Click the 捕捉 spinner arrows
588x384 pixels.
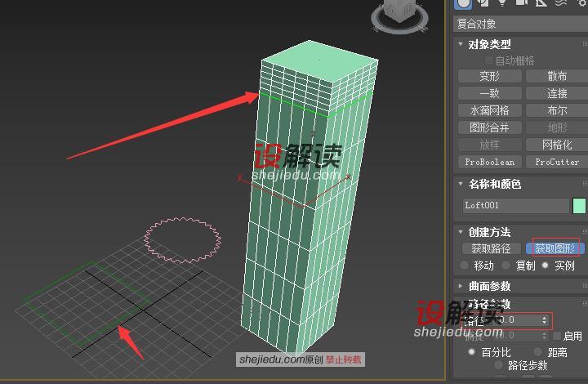pyautogui.click(x=545, y=336)
